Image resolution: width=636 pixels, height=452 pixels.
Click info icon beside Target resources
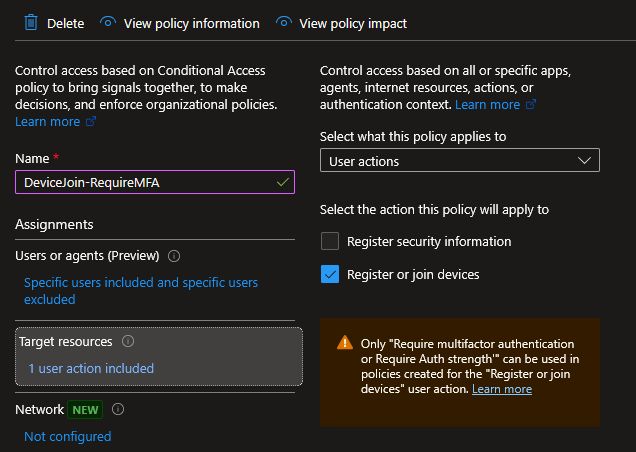click(x=127, y=341)
